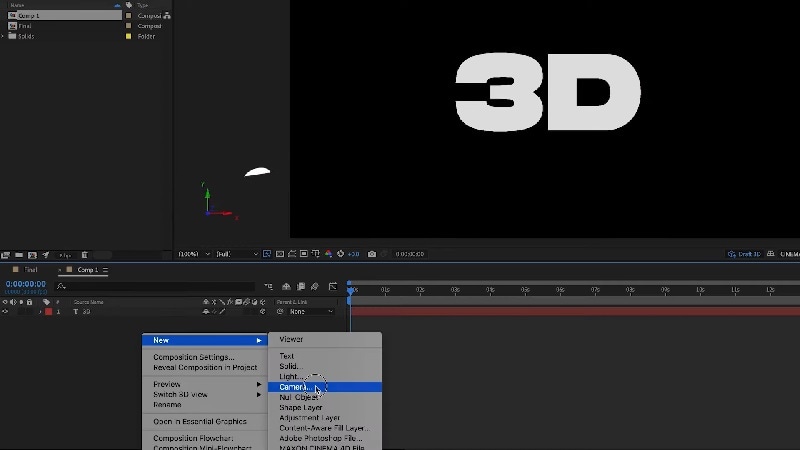Open the Composition Mini-Flowchart icon

[269, 287]
